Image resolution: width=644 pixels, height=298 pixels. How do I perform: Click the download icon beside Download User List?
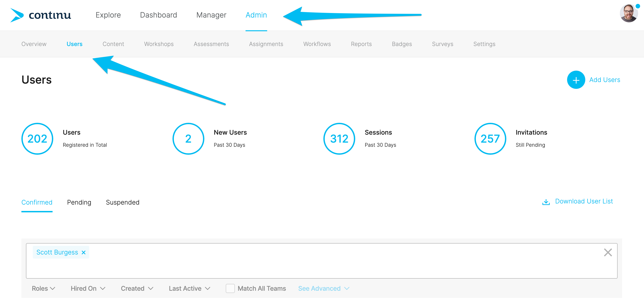pyautogui.click(x=546, y=202)
